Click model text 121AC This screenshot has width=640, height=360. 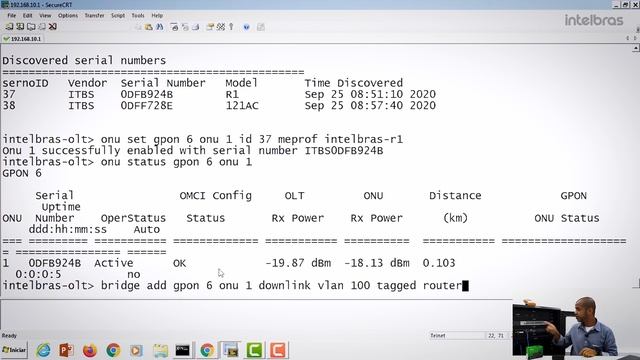[242, 106]
